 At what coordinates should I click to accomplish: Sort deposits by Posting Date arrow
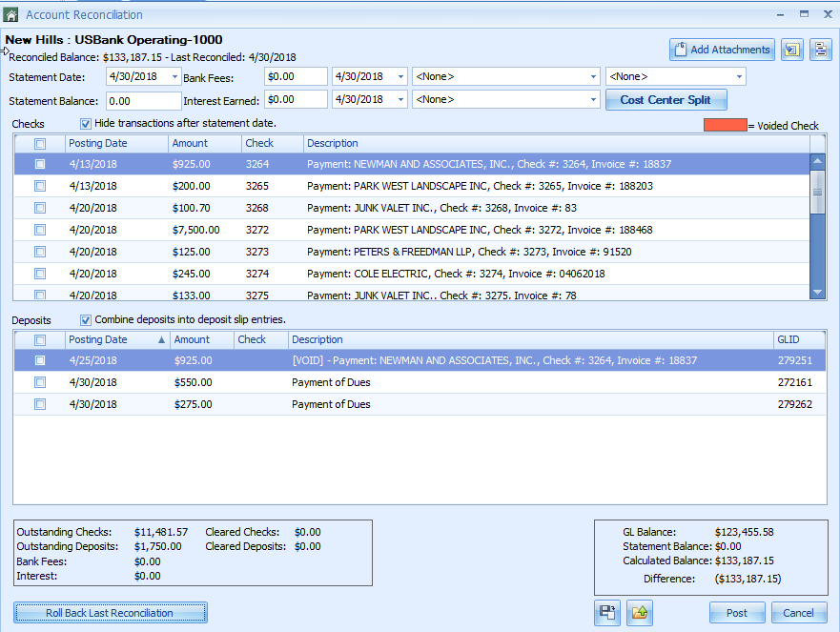pyautogui.click(x=160, y=339)
